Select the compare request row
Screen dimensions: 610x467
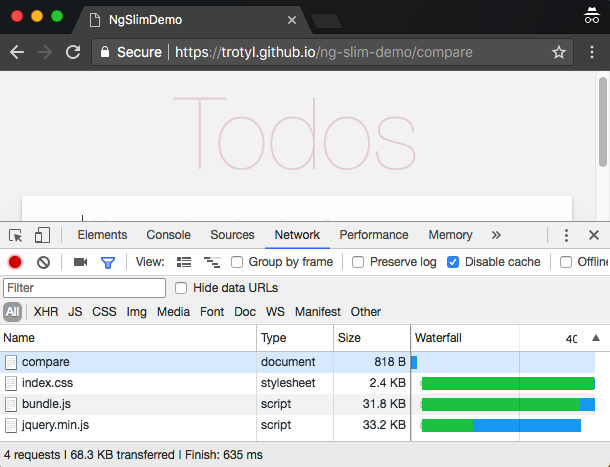[x=297, y=362]
